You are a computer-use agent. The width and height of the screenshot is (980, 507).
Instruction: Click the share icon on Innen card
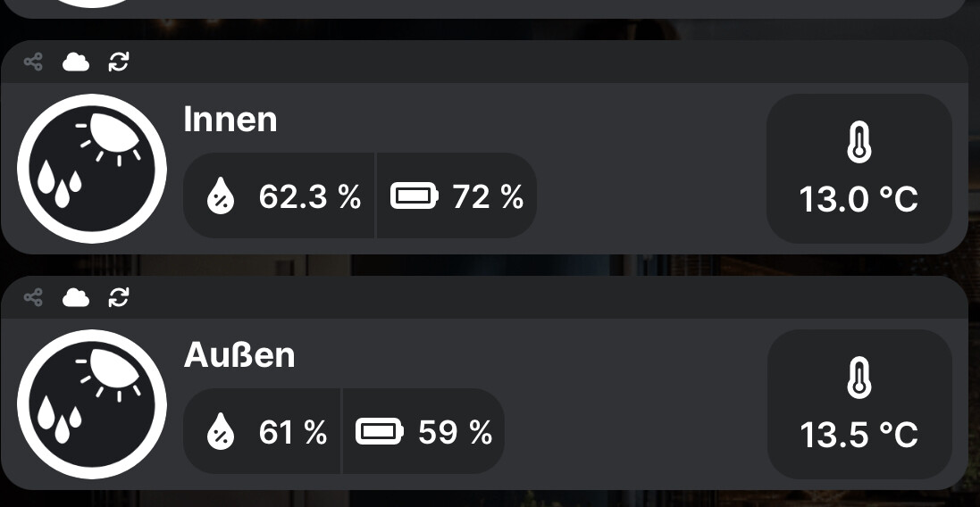pos(33,62)
